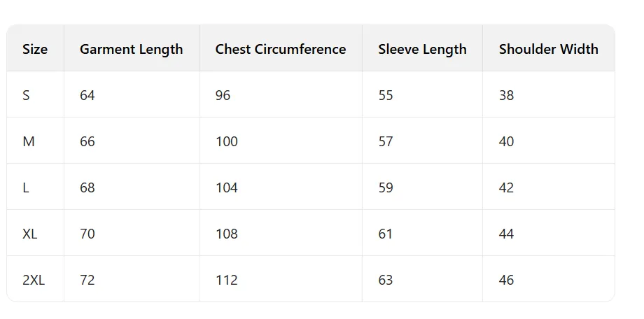This screenshot has height=319, width=644.
Task: Click shoulder width value 38
Action: (506, 95)
